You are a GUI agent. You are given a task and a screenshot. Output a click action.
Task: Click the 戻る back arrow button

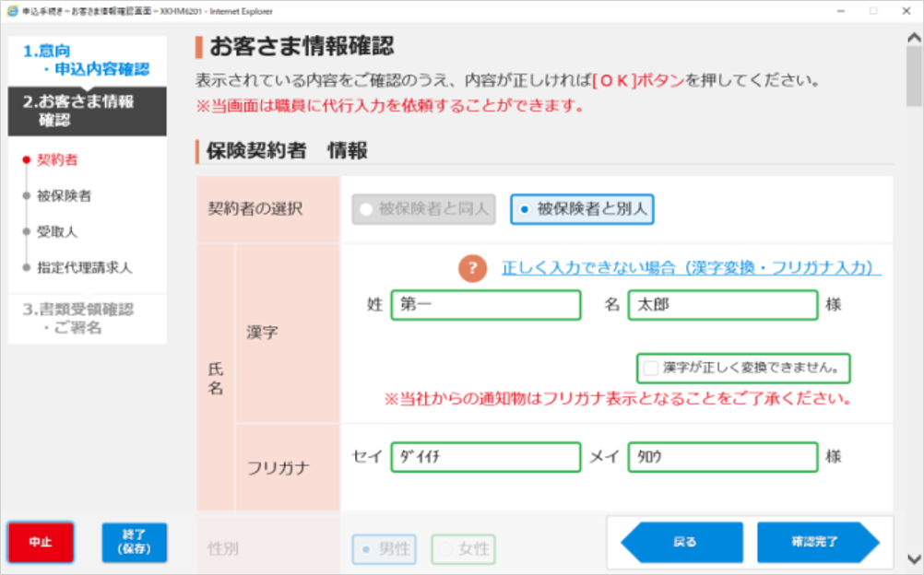tap(681, 542)
